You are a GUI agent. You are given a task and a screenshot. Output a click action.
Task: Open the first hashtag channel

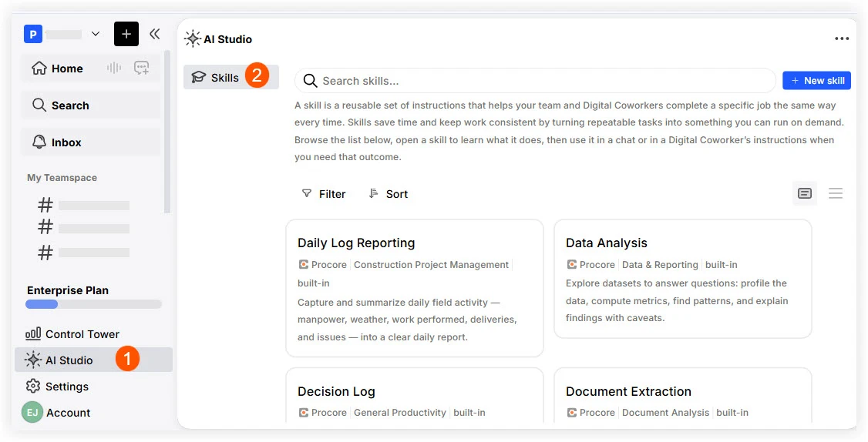click(x=83, y=206)
